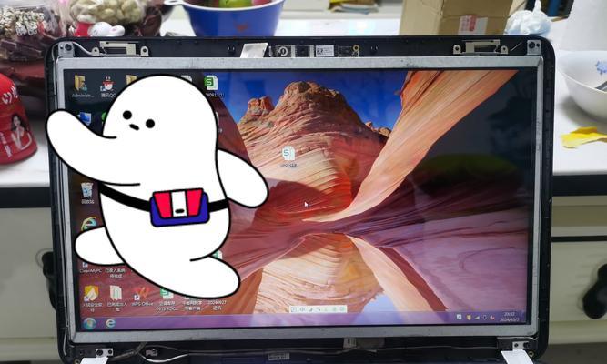Open the green S spreadsheet file at top
Screen dimensions: 607x364
pyautogui.click(x=210, y=82)
